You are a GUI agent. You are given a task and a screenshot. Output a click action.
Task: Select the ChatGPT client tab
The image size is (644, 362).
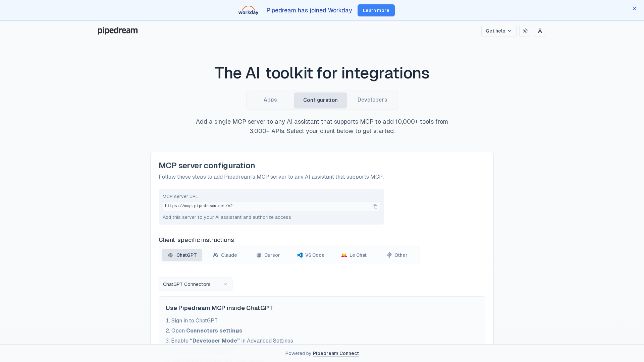pyautogui.click(x=182, y=255)
